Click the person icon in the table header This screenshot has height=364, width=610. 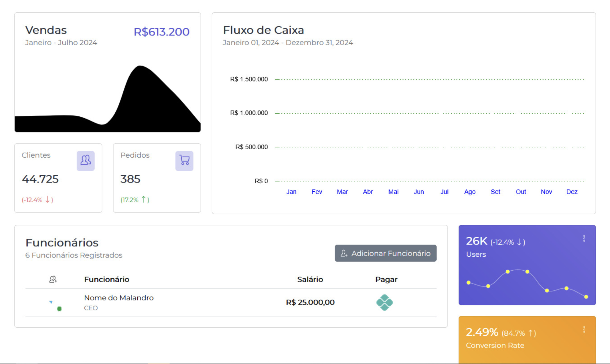(x=53, y=279)
